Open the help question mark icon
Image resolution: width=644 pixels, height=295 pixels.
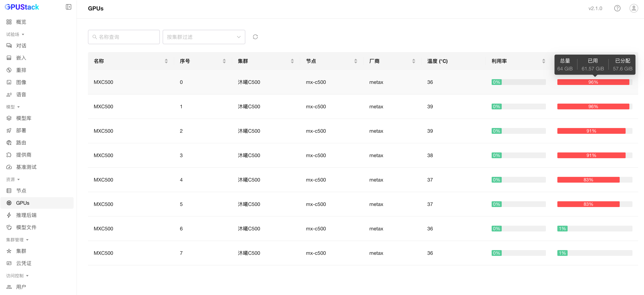click(617, 9)
